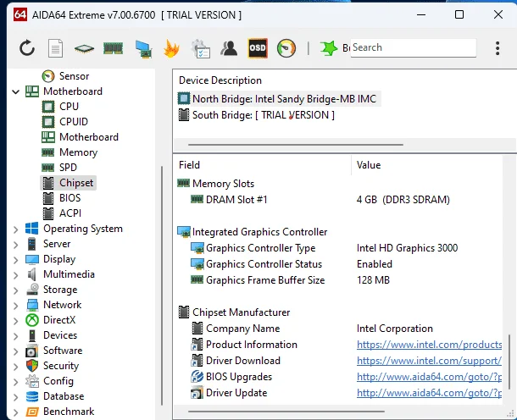Click the AIDA64 logo in title bar
Image resolution: width=517 pixels, height=420 pixels.
point(20,15)
